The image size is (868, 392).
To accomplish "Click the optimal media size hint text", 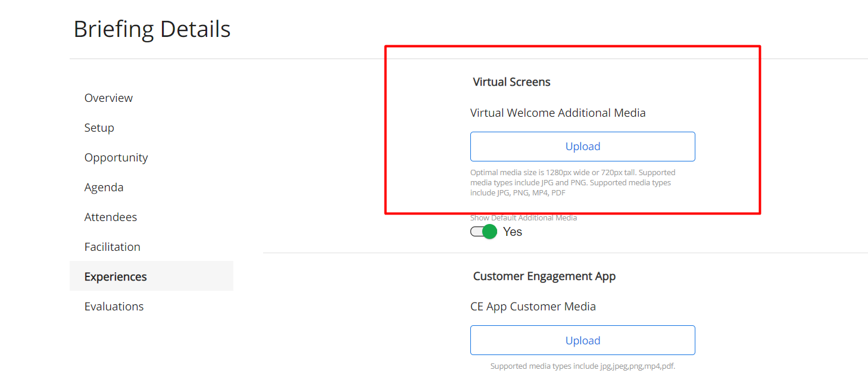I will click(572, 182).
